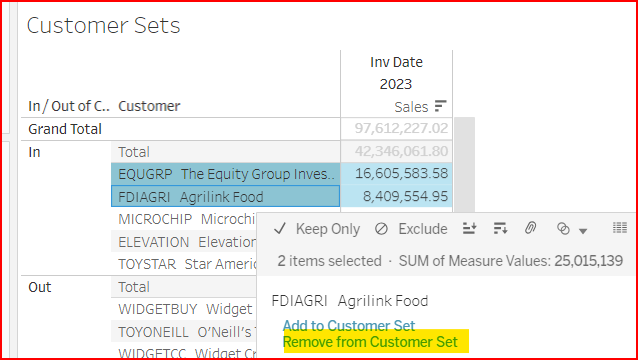Click the paperclip group members icon
The image size is (638, 360).
tap(529, 229)
